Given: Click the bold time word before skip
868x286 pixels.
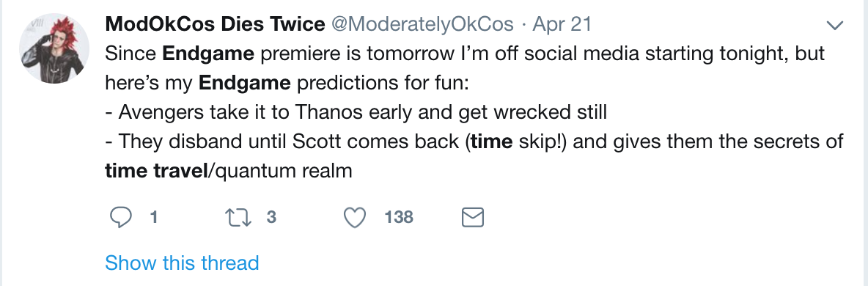Looking at the screenshot, I should [491, 142].
